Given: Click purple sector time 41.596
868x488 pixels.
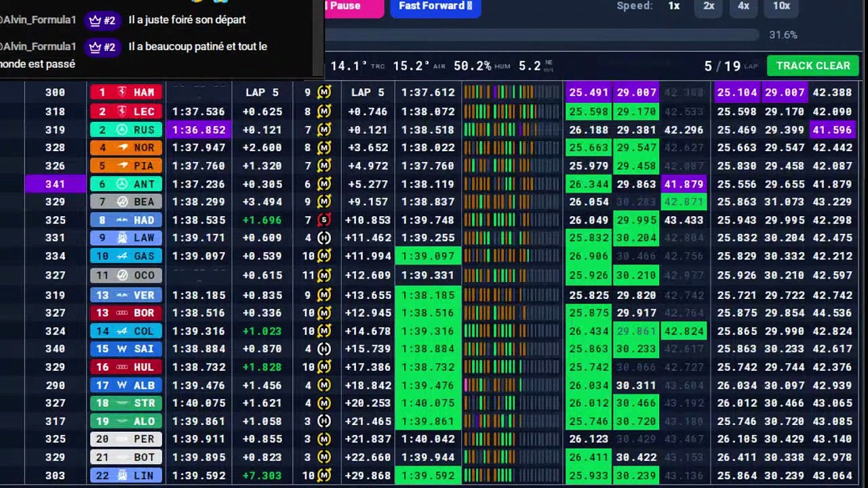Looking at the screenshot, I should click(x=832, y=129).
